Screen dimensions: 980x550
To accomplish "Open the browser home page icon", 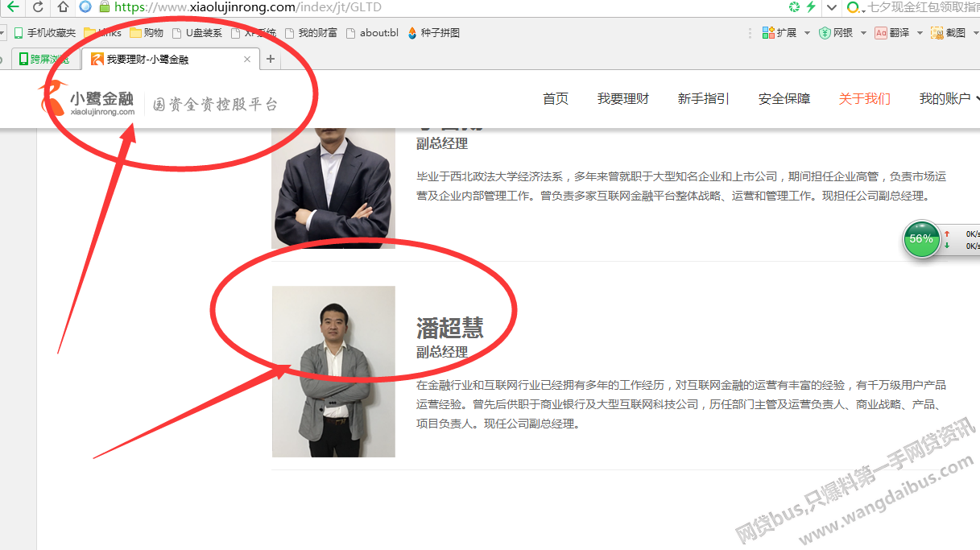I will pyautogui.click(x=63, y=6).
